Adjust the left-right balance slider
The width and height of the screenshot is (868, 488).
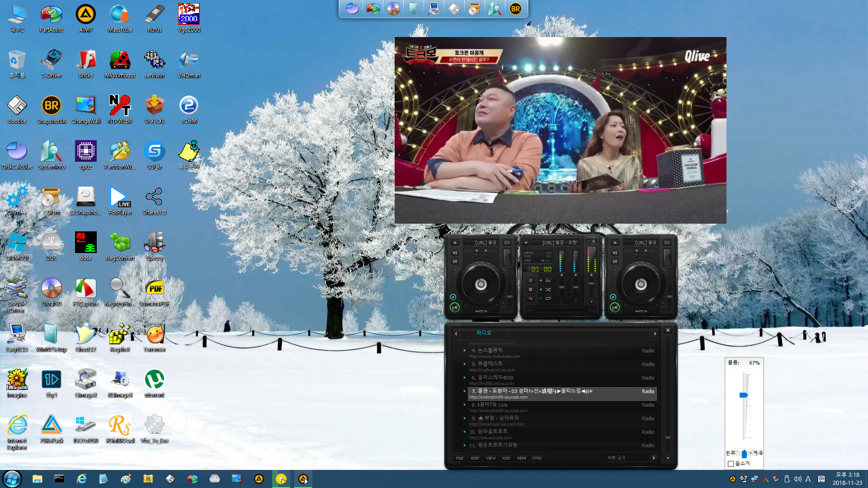pyautogui.click(x=744, y=453)
